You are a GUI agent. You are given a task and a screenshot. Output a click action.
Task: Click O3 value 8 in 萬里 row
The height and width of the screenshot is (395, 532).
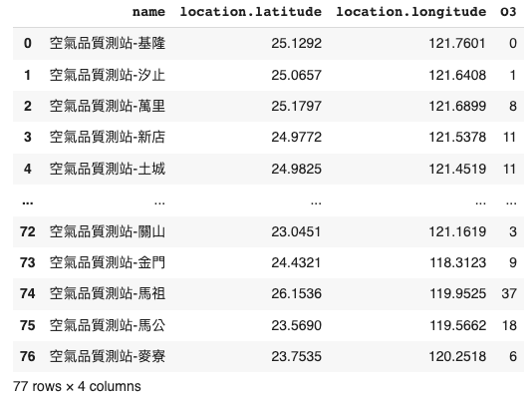pyautogui.click(x=513, y=106)
